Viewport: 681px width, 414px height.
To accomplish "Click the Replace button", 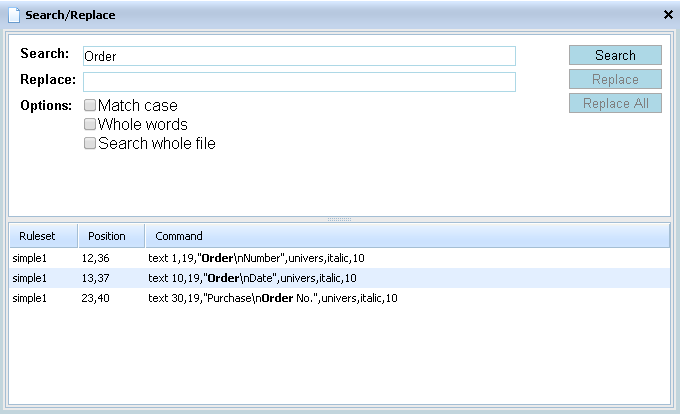I will (x=615, y=79).
